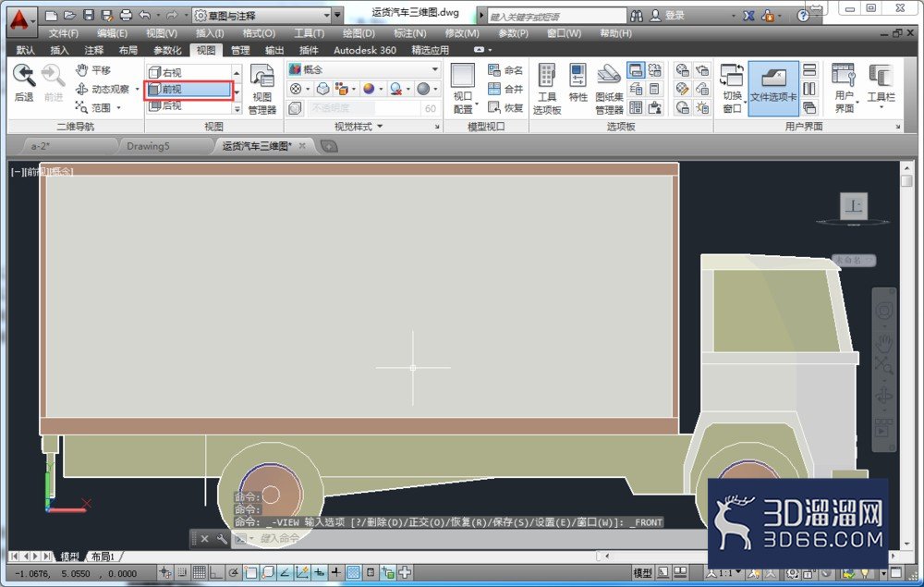Toggle lineweight display plus icon in status bar
The width and height of the screenshot is (924, 587).
tap(336, 571)
